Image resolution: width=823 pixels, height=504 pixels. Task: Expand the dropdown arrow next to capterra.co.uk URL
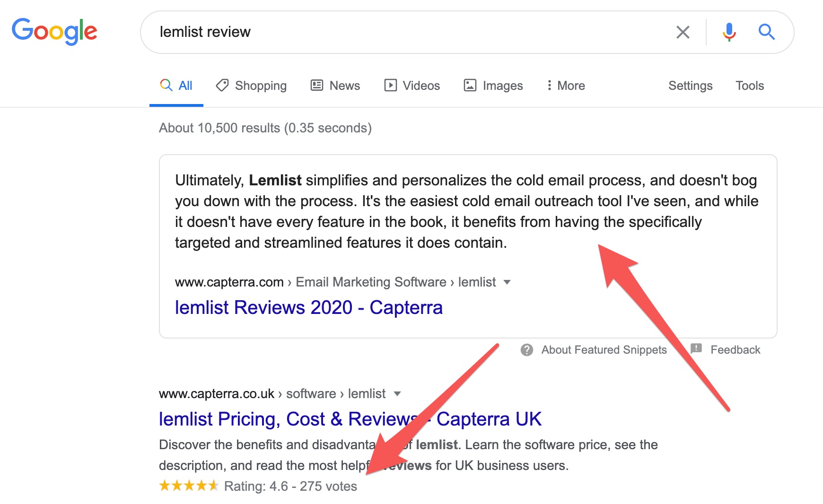tap(397, 394)
